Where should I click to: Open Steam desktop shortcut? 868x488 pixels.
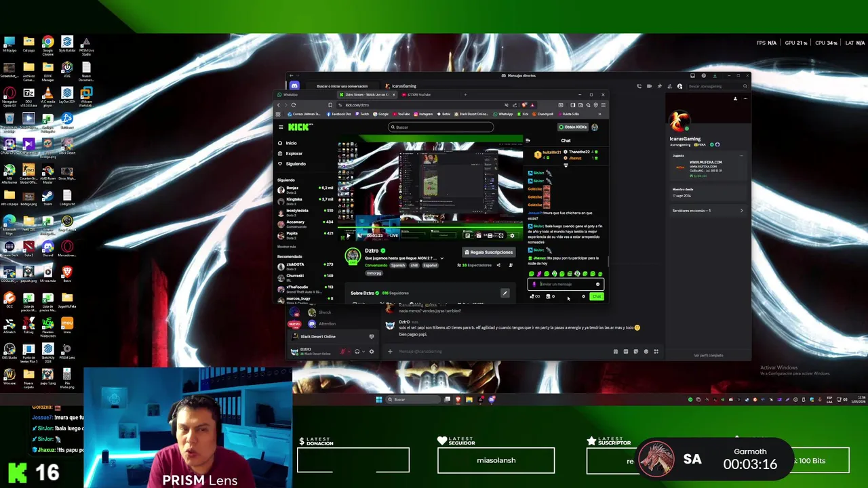click(x=47, y=198)
